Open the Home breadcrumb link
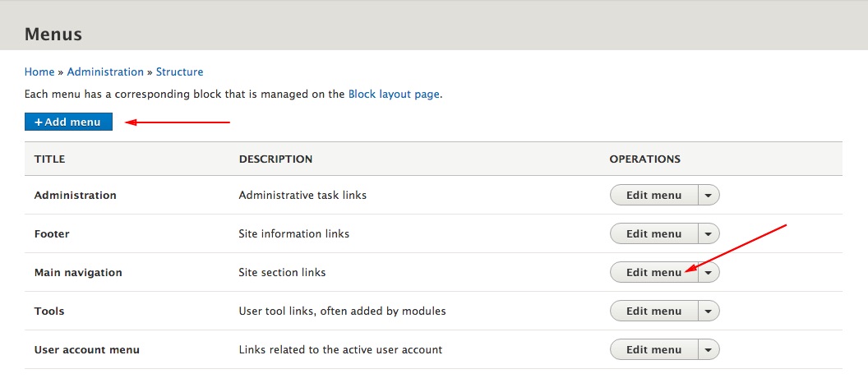 click(x=39, y=72)
